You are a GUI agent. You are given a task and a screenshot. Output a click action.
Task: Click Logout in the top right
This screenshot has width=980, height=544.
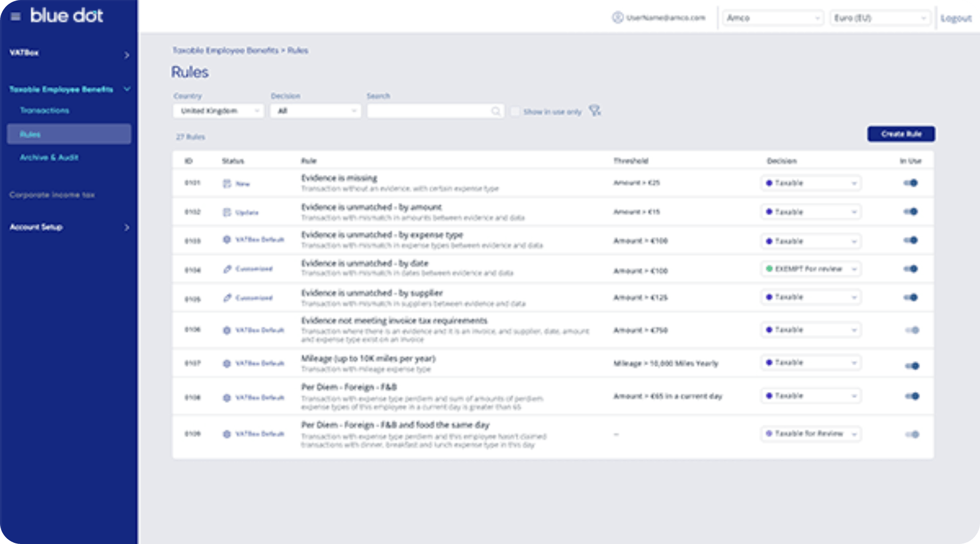956,18
